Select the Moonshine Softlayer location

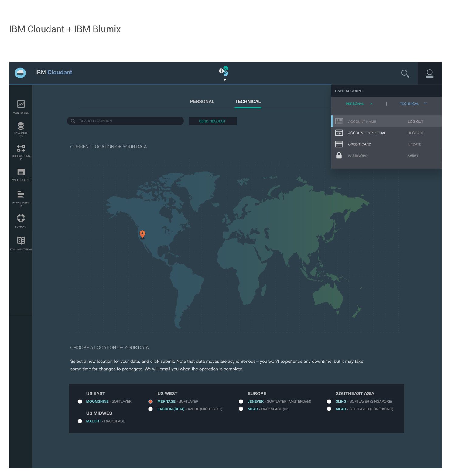[80, 402]
